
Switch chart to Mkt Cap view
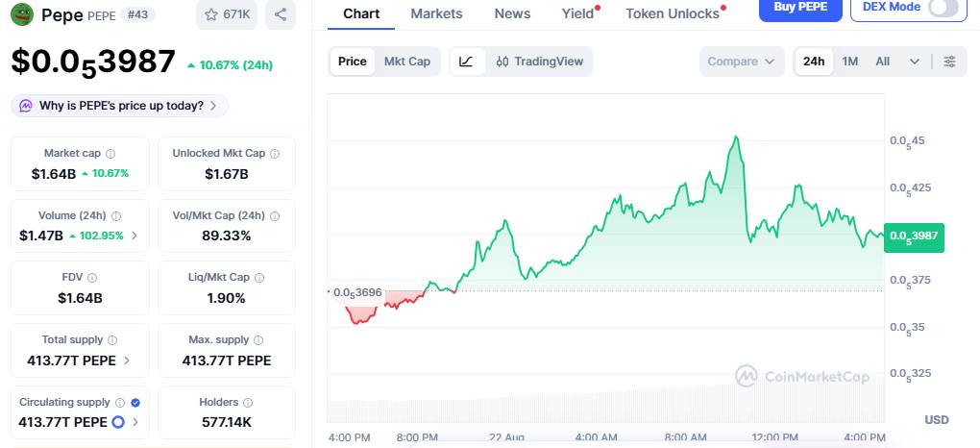[406, 62]
